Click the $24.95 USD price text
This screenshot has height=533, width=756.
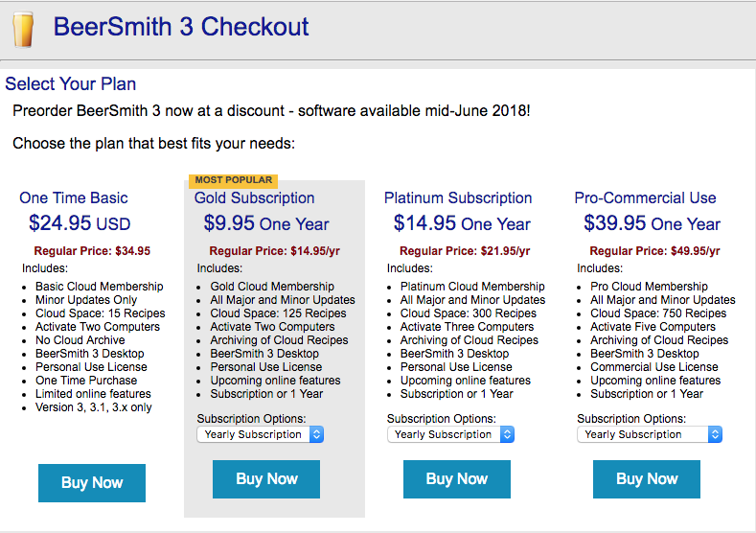tap(80, 223)
